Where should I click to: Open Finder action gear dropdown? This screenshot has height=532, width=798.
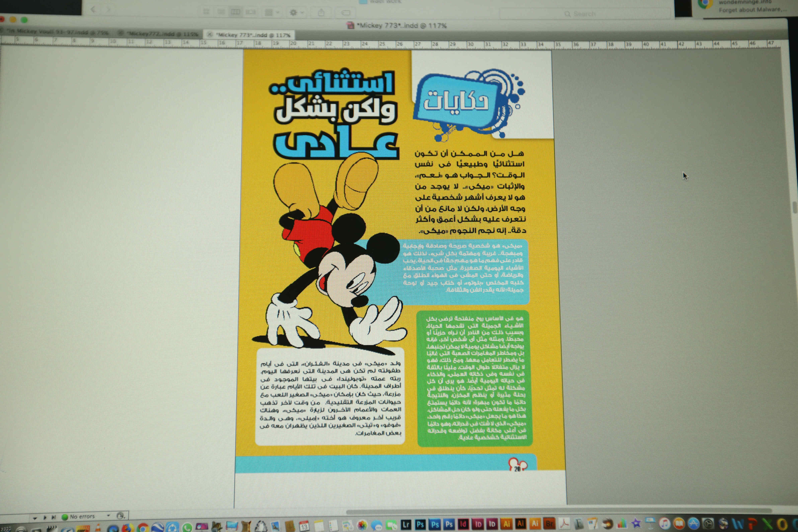pos(296,13)
